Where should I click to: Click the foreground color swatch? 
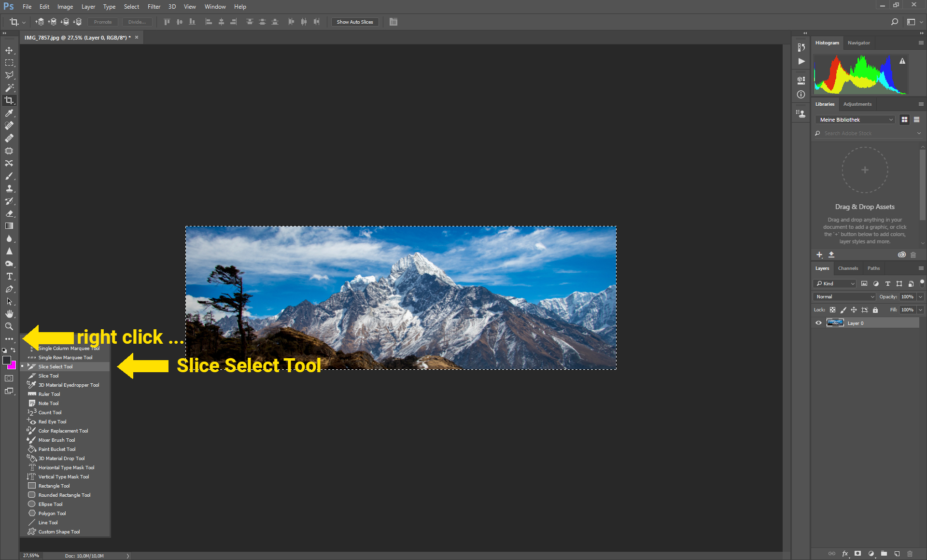pos(7,361)
